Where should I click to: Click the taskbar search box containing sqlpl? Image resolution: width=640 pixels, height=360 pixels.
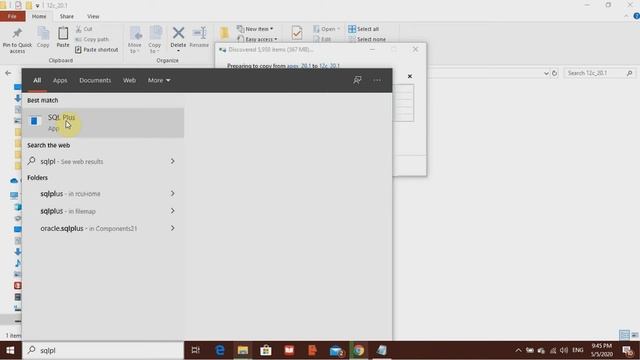pyautogui.click(x=103, y=350)
